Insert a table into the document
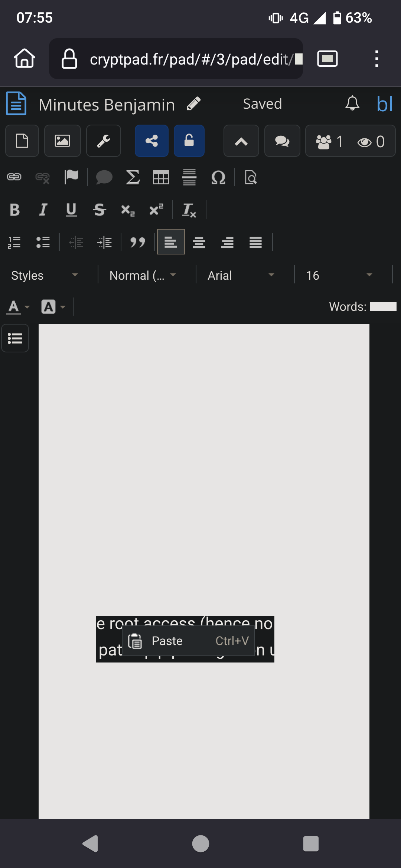401x868 pixels. point(161,177)
